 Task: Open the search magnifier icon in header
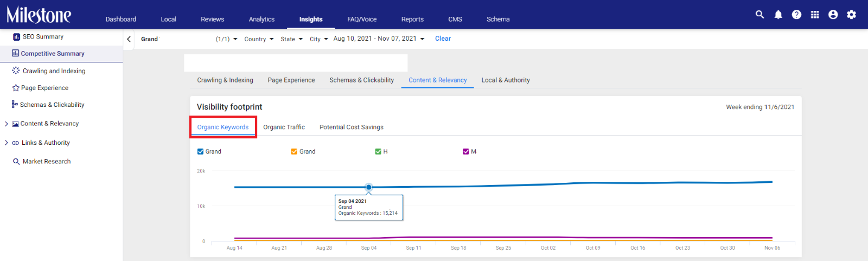coord(759,15)
